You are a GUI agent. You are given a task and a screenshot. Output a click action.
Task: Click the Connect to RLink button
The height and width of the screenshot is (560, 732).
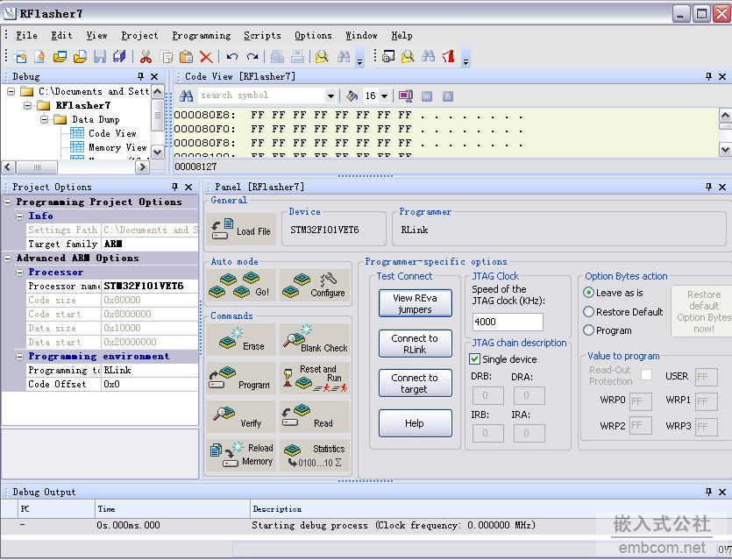415,344
